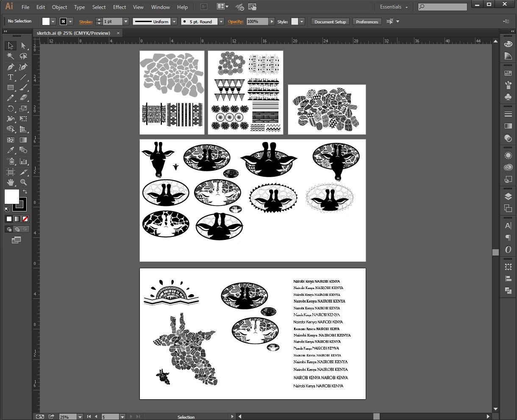Choose the Zoom tool magnifier
Image resolution: width=517 pixels, height=420 pixels.
[23, 182]
